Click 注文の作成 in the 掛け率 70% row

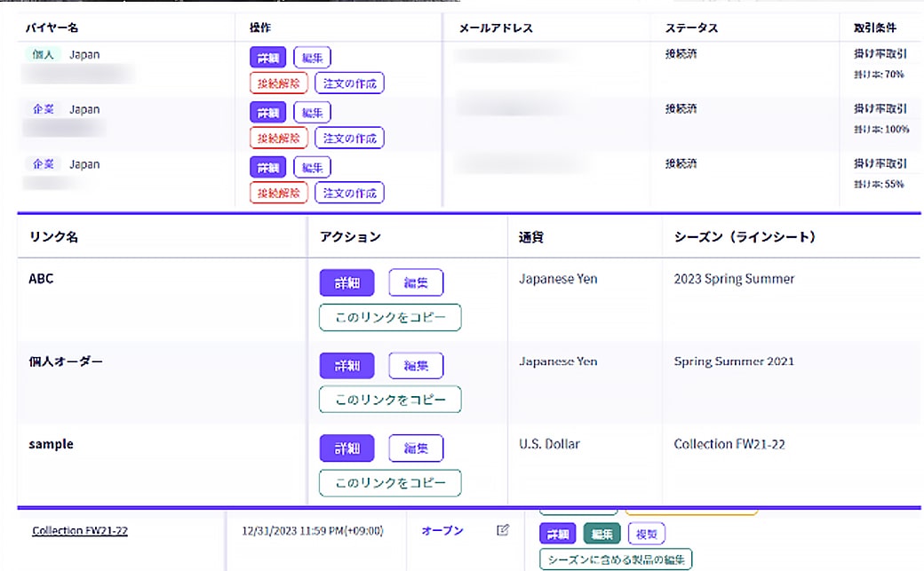349,83
